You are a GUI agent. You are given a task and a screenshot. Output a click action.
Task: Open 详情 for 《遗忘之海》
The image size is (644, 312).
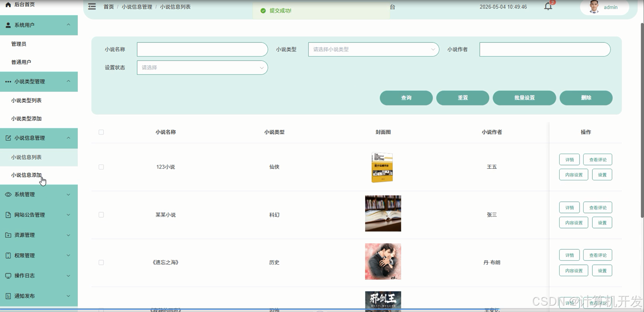(569, 255)
